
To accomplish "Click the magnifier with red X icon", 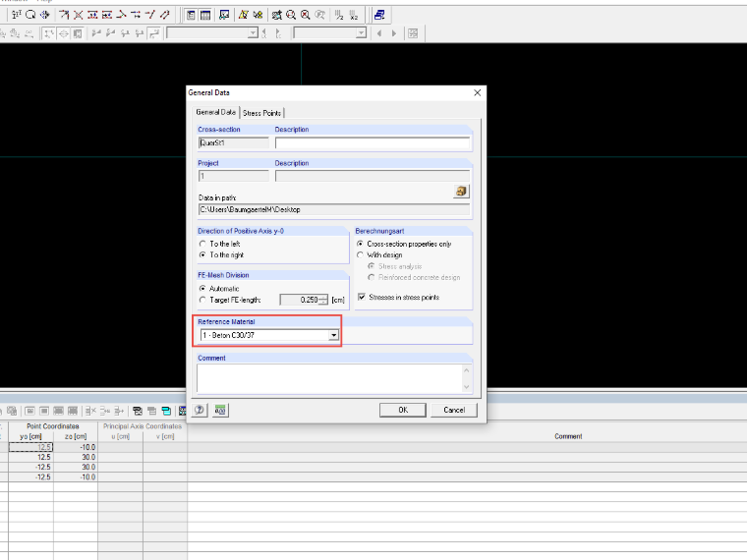I will tap(306, 15).
